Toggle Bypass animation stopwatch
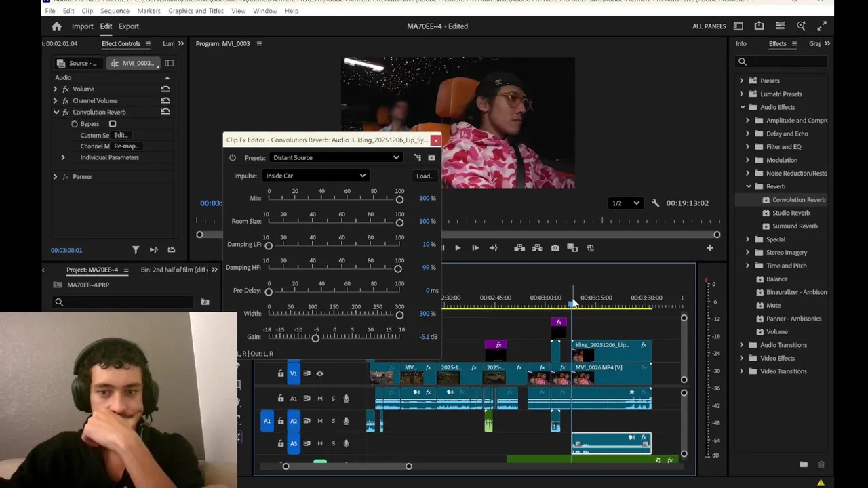This screenshot has height=488, width=868. tap(75, 124)
